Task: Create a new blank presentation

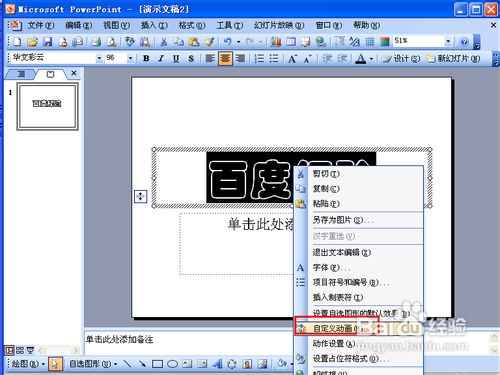Action: coord(17,42)
